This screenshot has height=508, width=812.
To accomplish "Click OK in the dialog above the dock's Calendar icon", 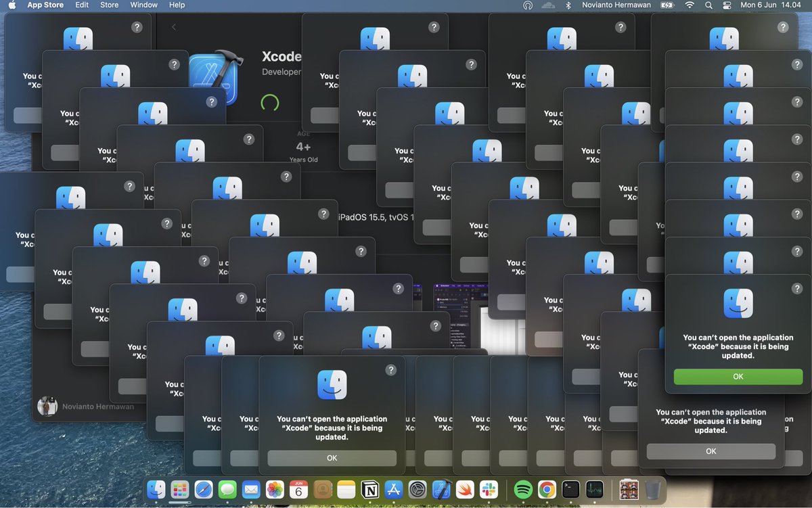I will (332, 458).
